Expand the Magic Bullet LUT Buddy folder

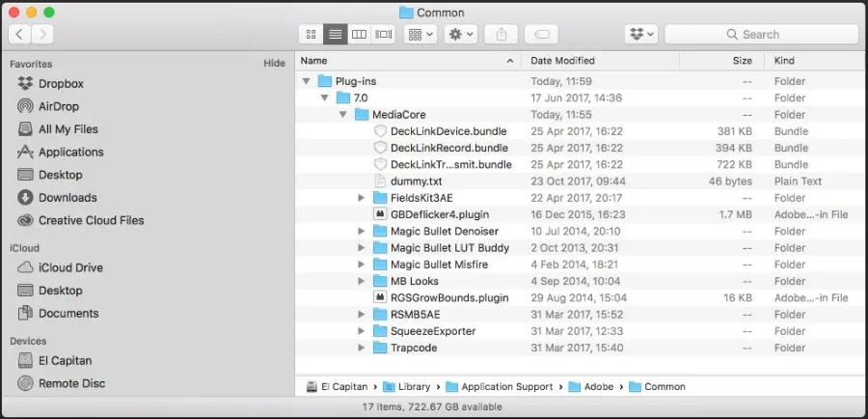click(361, 248)
